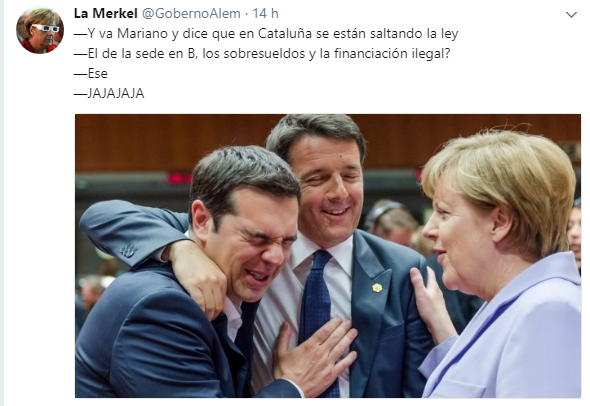Open the La Merkel display name link
The image size is (590, 406).
click(106, 14)
